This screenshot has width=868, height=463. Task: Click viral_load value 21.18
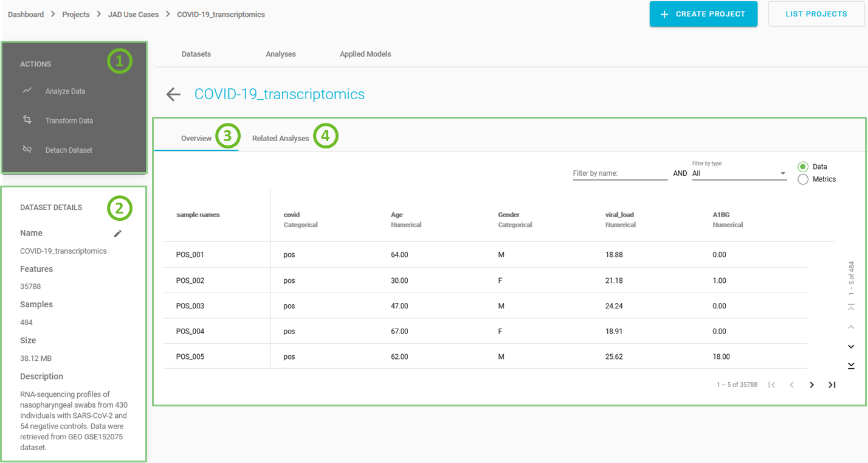[614, 280]
